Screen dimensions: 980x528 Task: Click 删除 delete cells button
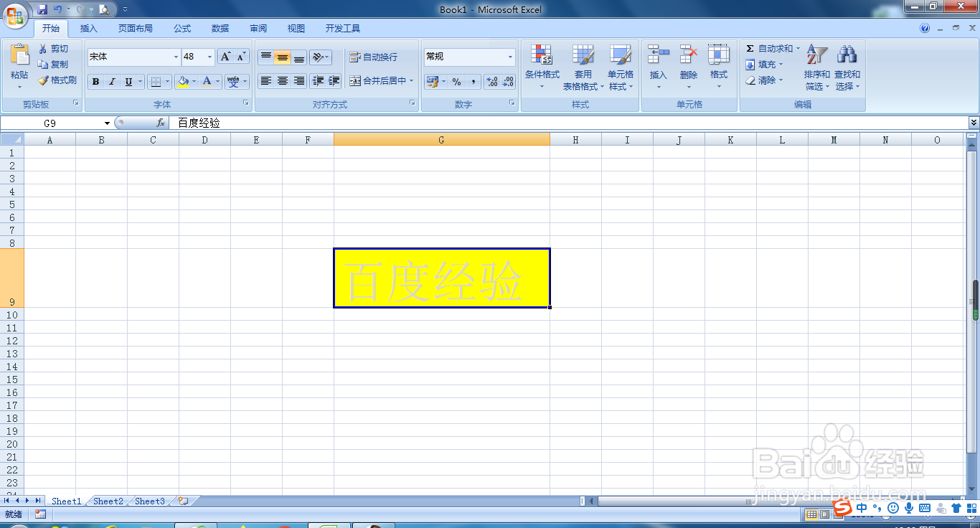click(689, 67)
